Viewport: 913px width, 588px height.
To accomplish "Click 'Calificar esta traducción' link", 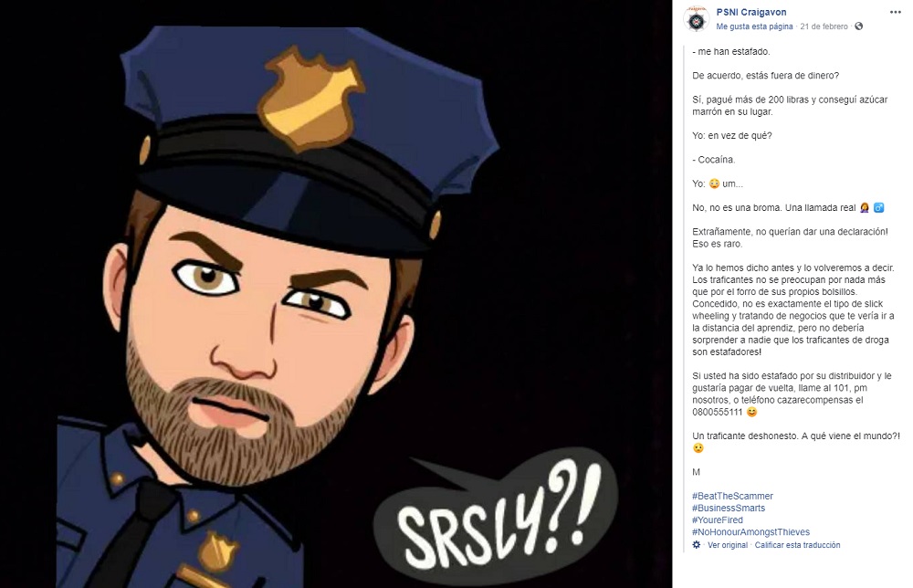I will click(798, 545).
